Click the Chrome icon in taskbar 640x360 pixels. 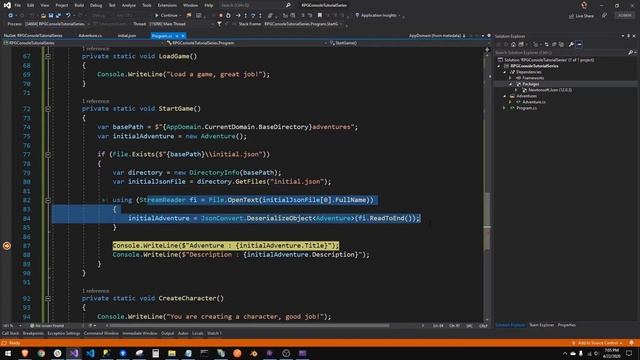pos(41,353)
